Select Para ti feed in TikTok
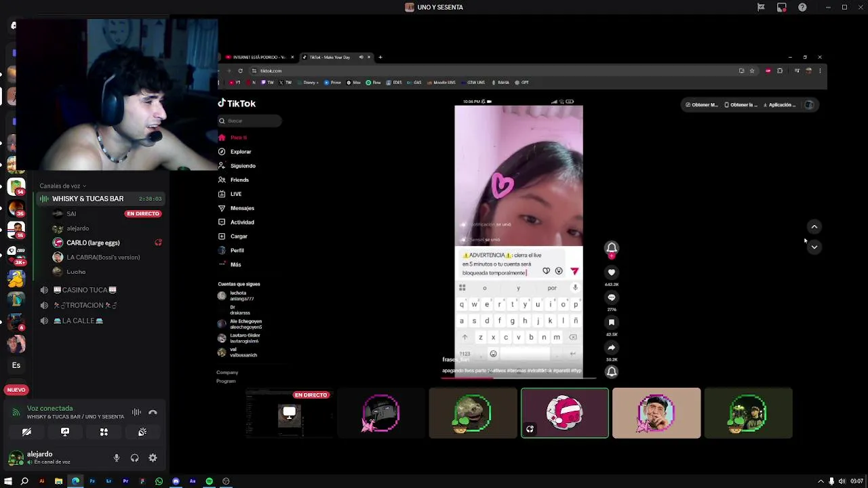The height and width of the screenshot is (488, 868). click(233, 138)
